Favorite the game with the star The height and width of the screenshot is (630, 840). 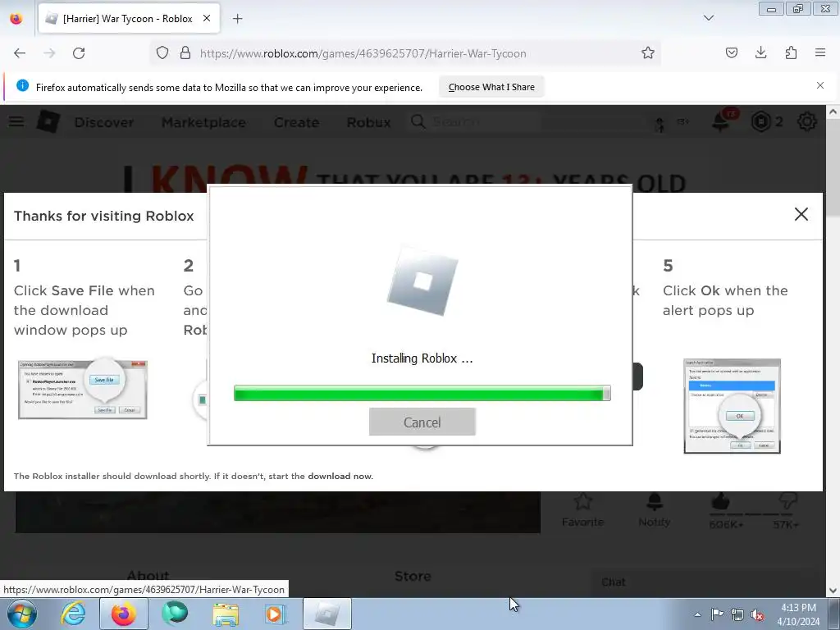tap(583, 503)
